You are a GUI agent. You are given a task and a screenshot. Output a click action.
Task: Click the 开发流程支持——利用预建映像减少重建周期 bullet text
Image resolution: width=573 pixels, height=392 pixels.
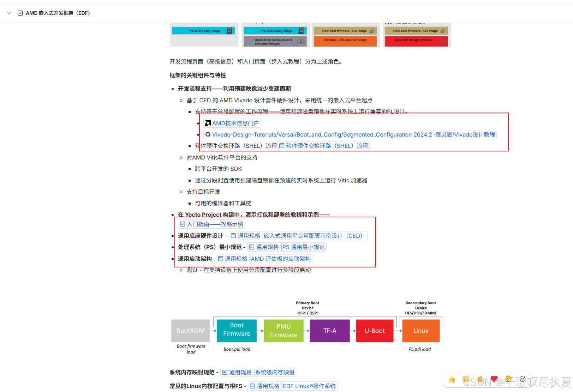234,89
